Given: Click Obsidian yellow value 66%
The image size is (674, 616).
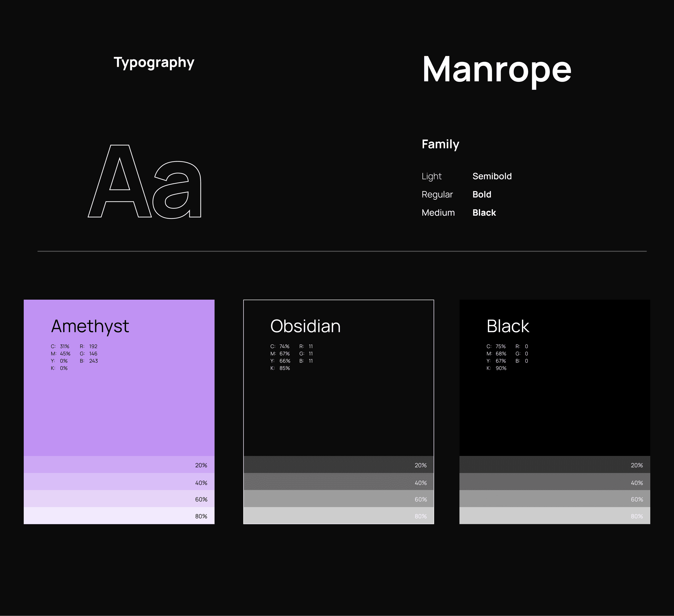Looking at the screenshot, I should coord(285,361).
